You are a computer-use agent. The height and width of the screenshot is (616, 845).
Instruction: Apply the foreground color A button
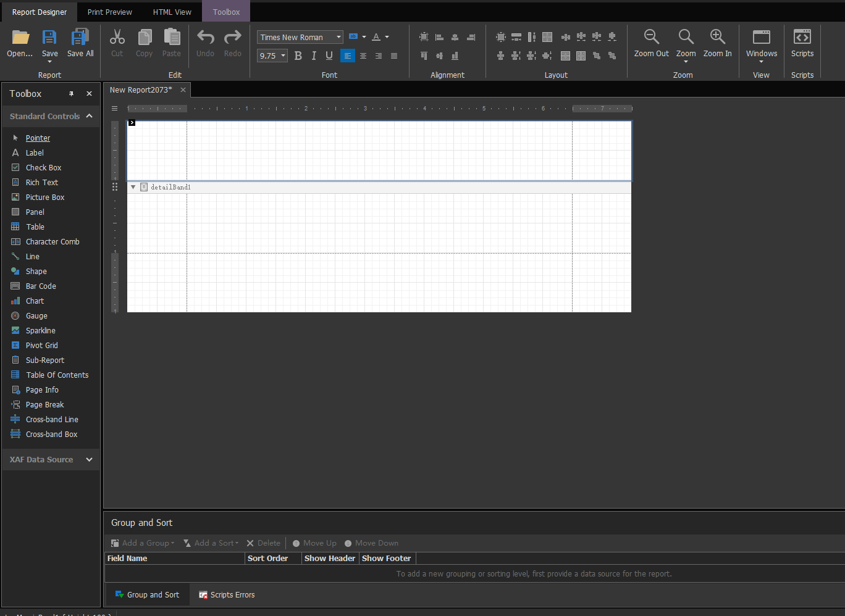tap(376, 37)
